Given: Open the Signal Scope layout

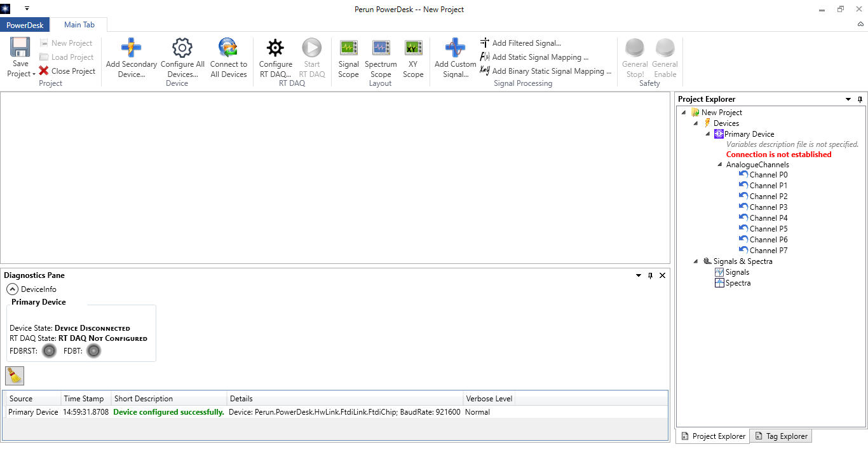Looking at the screenshot, I should [348, 48].
